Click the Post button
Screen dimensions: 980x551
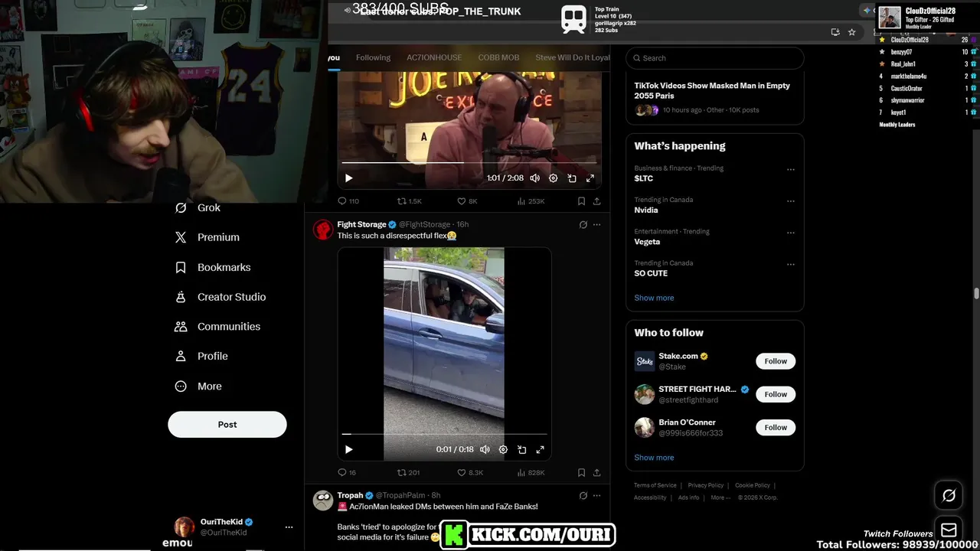coord(227,424)
